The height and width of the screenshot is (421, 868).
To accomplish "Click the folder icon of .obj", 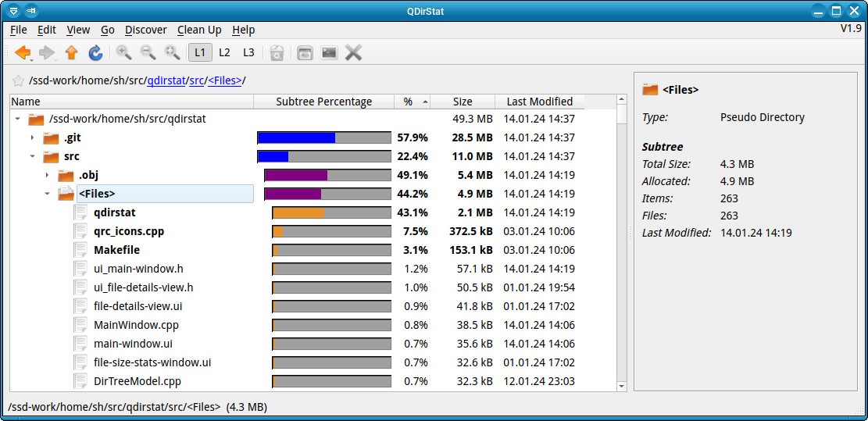I will [66, 176].
